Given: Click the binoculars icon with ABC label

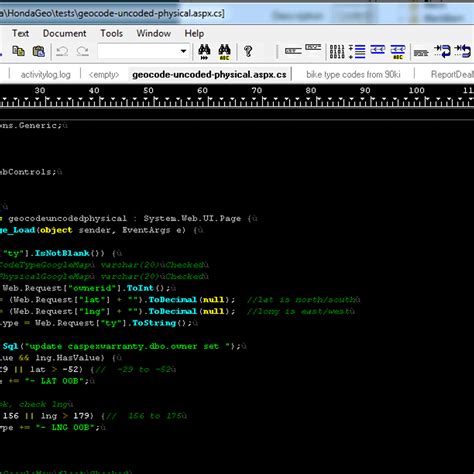Looking at the screenshot, I should coord(224,52).
